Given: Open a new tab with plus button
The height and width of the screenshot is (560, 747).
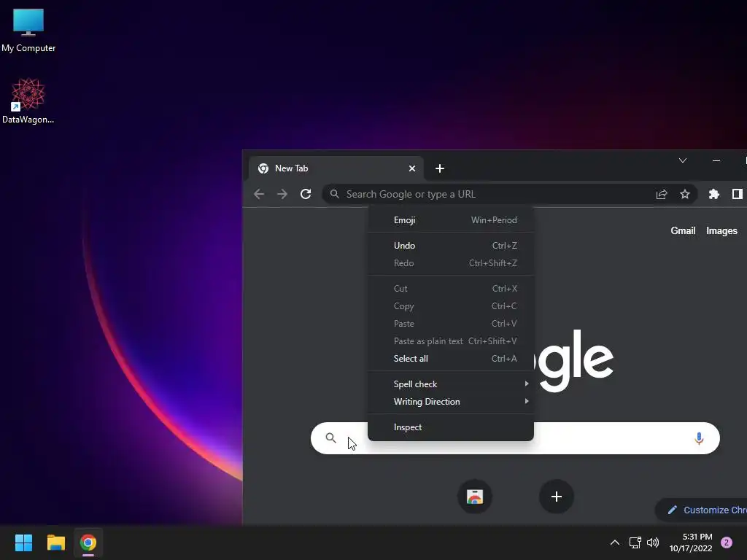Looking at the screenshot, I should pyautogui.click(x=440, y=168).
